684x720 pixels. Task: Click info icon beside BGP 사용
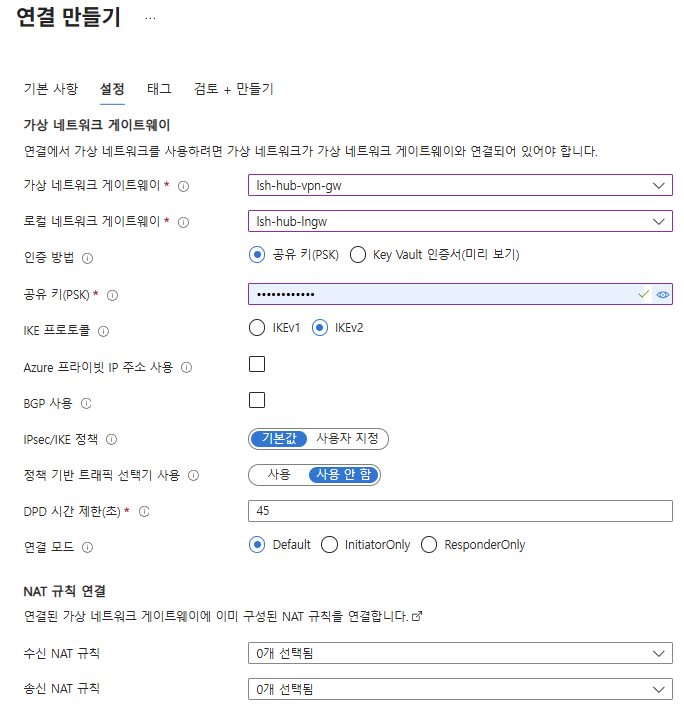86,403
